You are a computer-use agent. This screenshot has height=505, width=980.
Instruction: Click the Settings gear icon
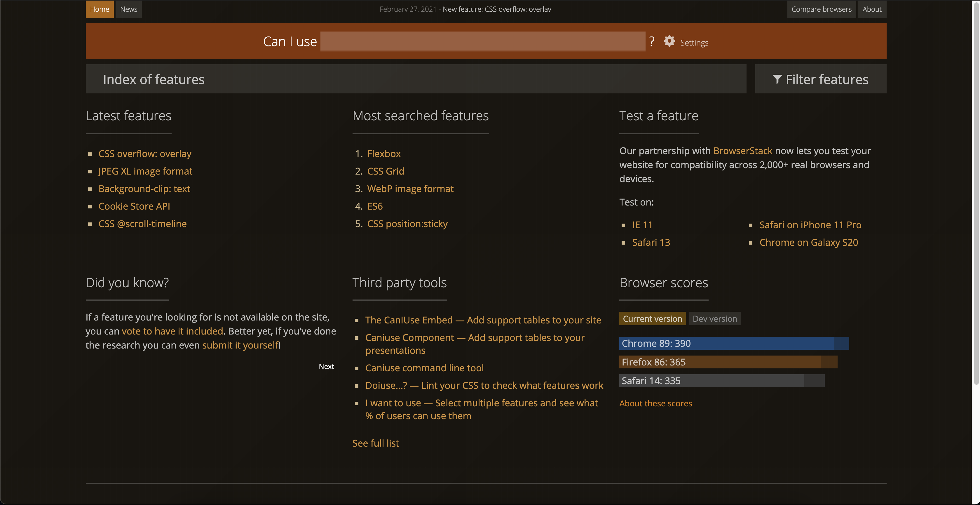click(669, 41)
